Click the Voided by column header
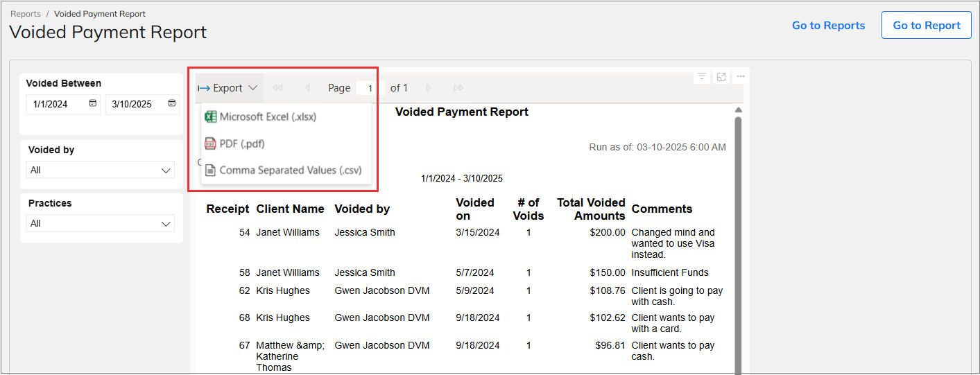Screen dimensions: 980x375 pyautogui.click(x=362, y=209)
